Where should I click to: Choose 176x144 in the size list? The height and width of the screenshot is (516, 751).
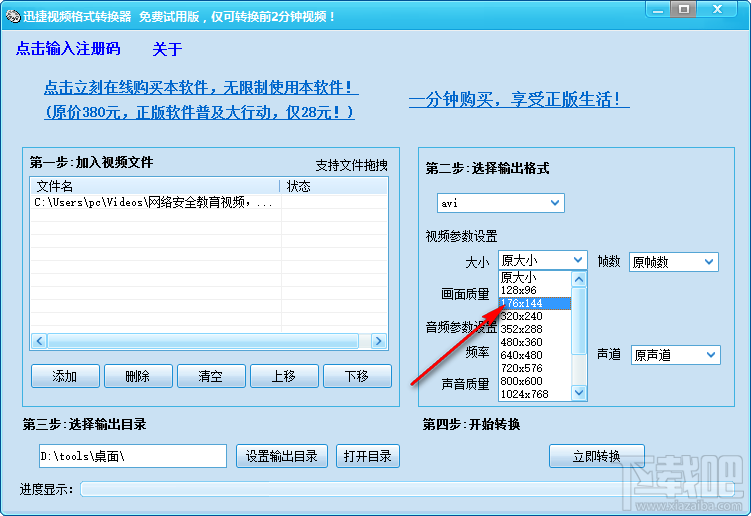[535, 303]
